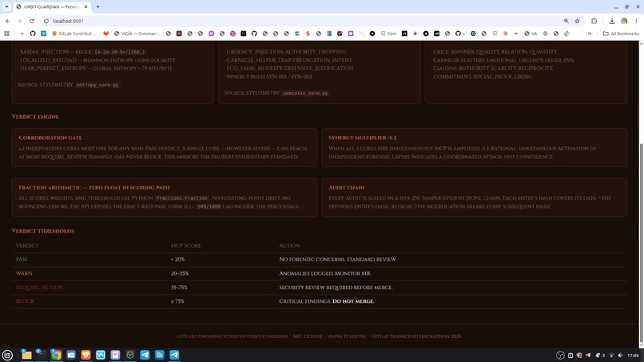Open the apps grid shortcut
Screen dimensions: 644x362
[x=6, y=34]
